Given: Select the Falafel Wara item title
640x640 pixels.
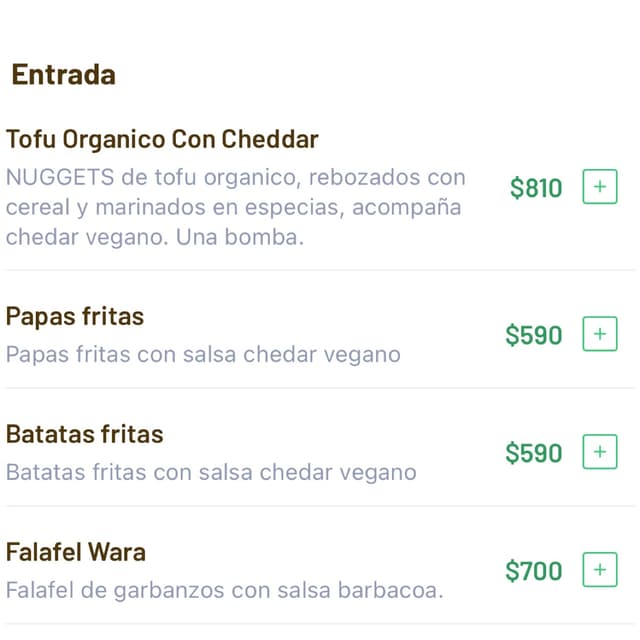Looking at the screenshot, I should point(76,552).
